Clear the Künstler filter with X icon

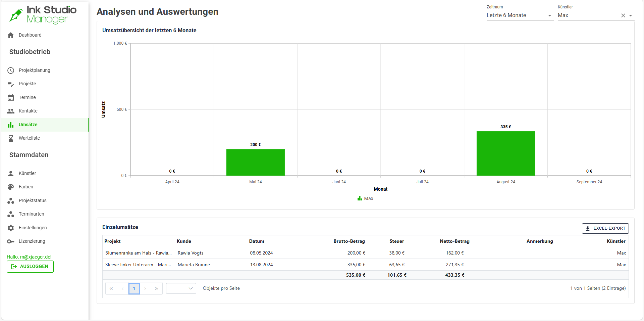tap(623, 15)
